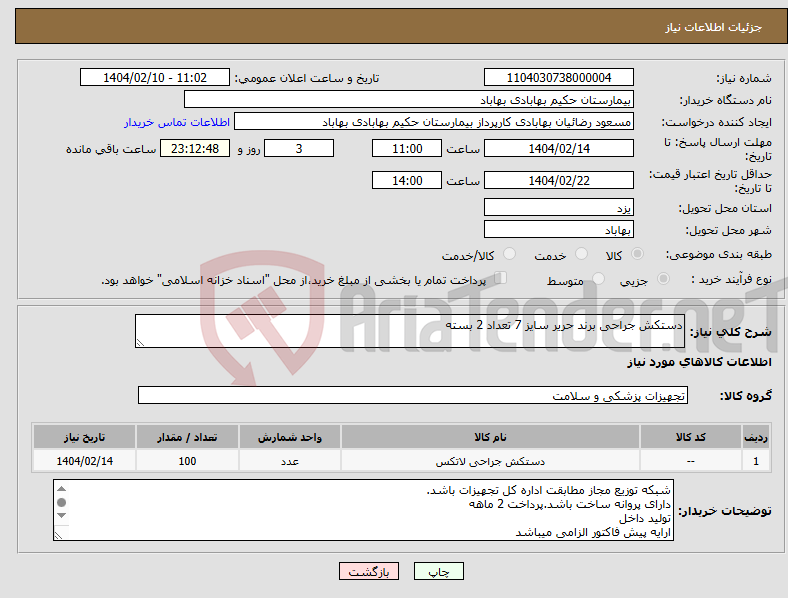The width and height of the screenshot is (788, 598).
Task: Click the announcement date field 1404/02/10 - 11:02
Action: (155, 77)
